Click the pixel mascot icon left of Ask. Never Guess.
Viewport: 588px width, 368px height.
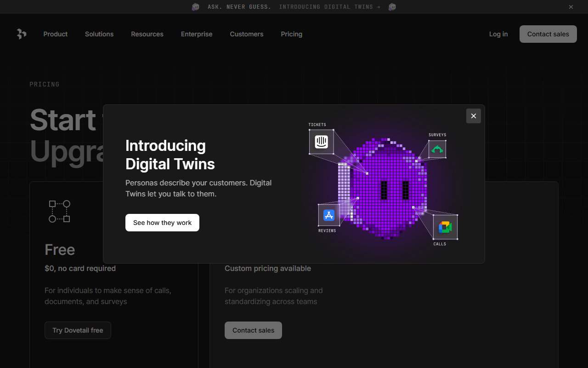pyautogui.click(x=196, y=7)
